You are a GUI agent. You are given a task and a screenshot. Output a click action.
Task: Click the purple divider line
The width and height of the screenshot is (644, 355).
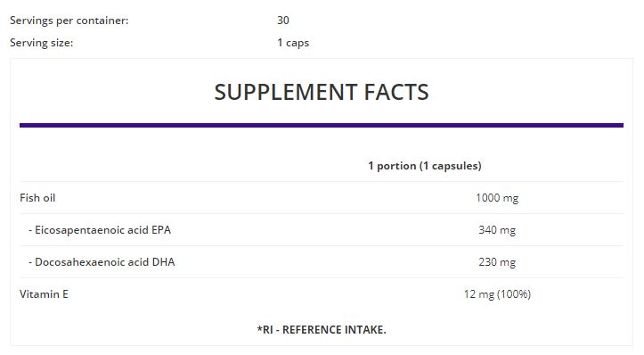[x=322, y=125]
